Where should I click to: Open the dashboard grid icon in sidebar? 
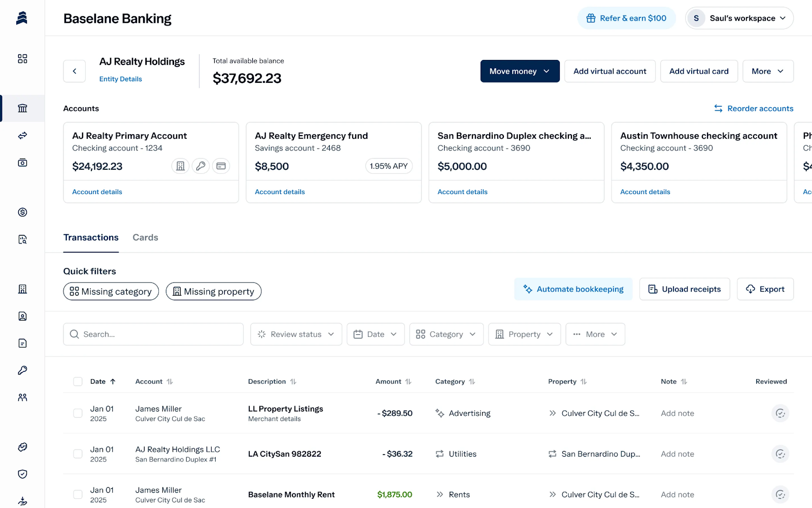coord(22,59)
